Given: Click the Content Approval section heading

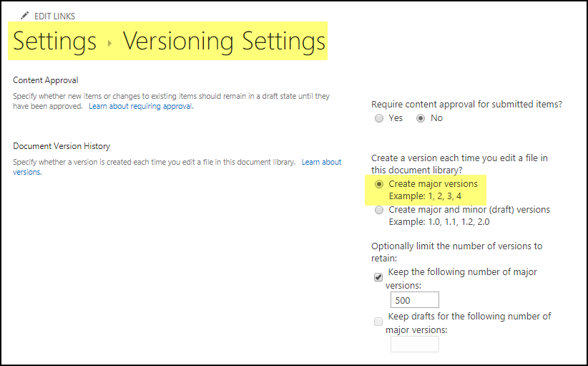Looking at the screenshot, I should click(x=46, y=80).
